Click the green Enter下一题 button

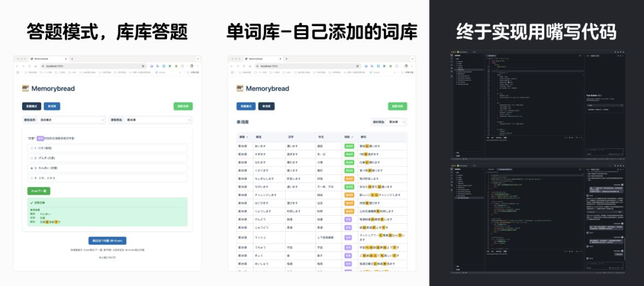click(39, 191)
